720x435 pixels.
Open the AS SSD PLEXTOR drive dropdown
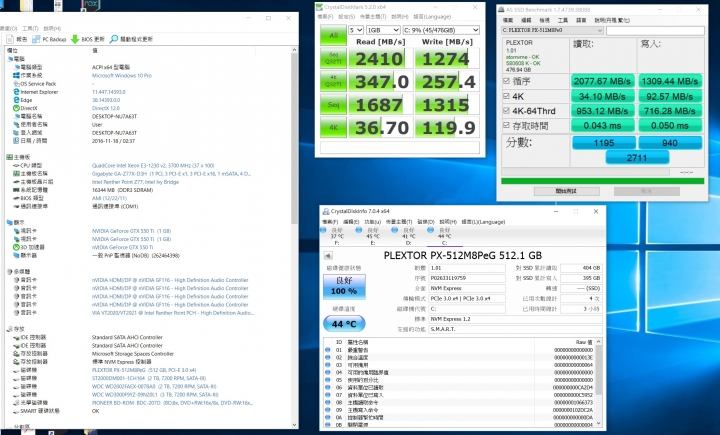tap(552, 30)
